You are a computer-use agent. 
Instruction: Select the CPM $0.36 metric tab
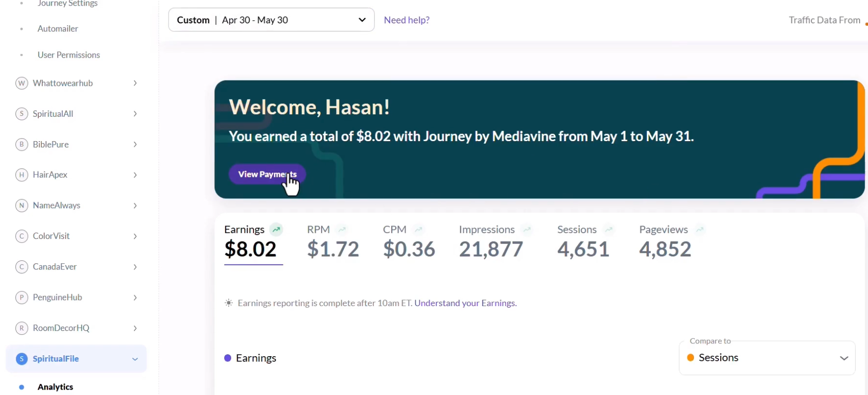tap(409, 242)
